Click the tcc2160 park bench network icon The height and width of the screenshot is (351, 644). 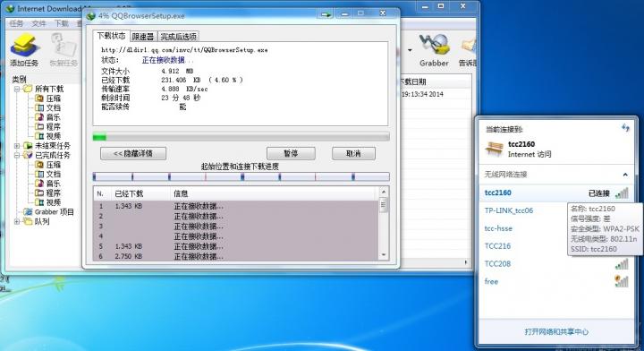pos(495,149)
